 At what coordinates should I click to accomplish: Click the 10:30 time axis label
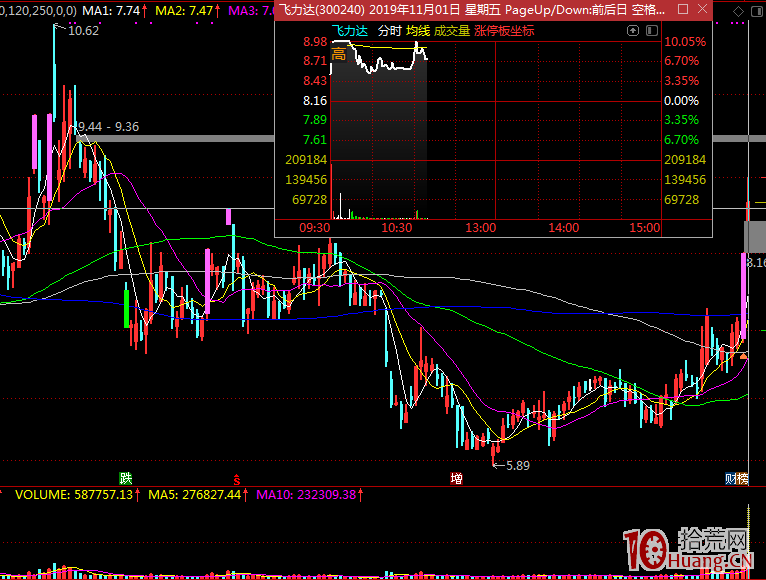(397, 228)
